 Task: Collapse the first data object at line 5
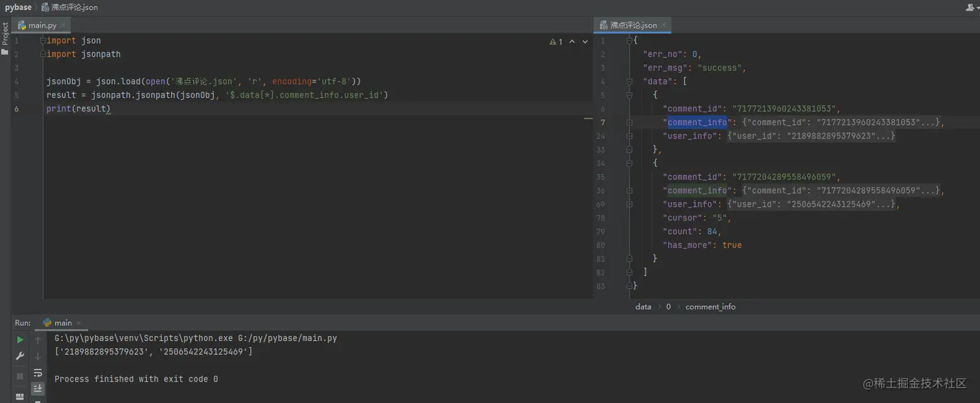(629, 95)
